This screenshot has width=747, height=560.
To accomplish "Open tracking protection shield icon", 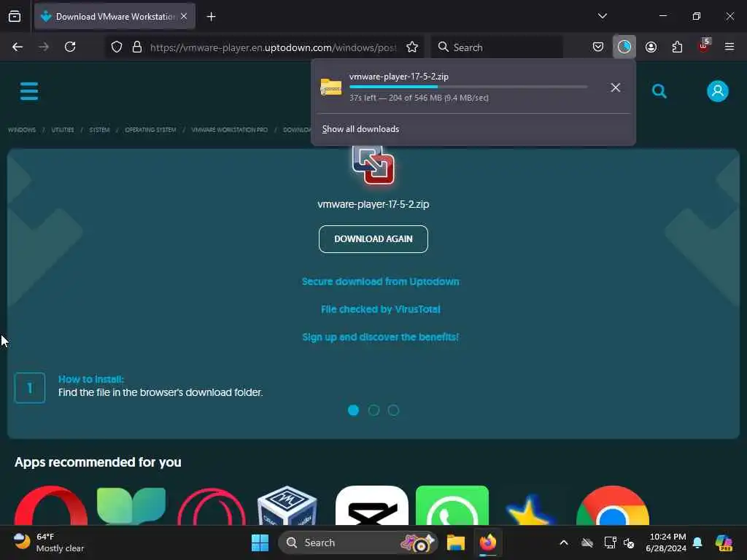I will [117, 47].
